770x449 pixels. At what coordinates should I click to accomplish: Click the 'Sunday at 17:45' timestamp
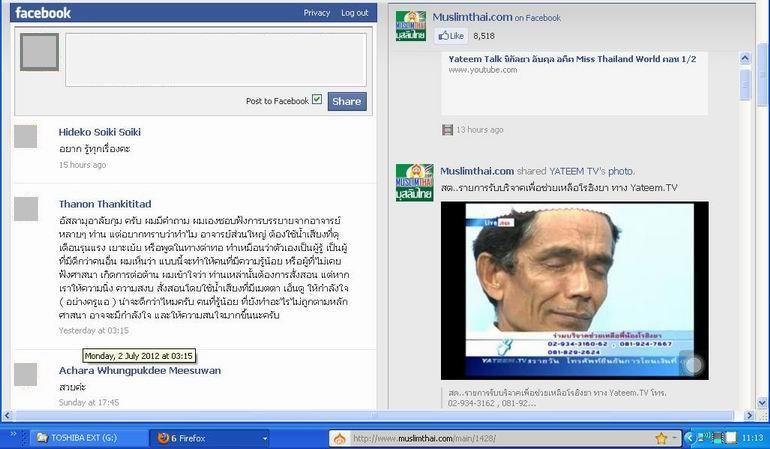click(x=89, y=402)
